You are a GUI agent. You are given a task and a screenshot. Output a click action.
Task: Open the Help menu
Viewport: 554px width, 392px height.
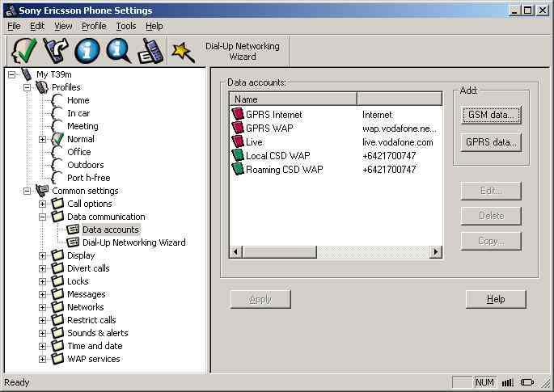pos(154,26)
